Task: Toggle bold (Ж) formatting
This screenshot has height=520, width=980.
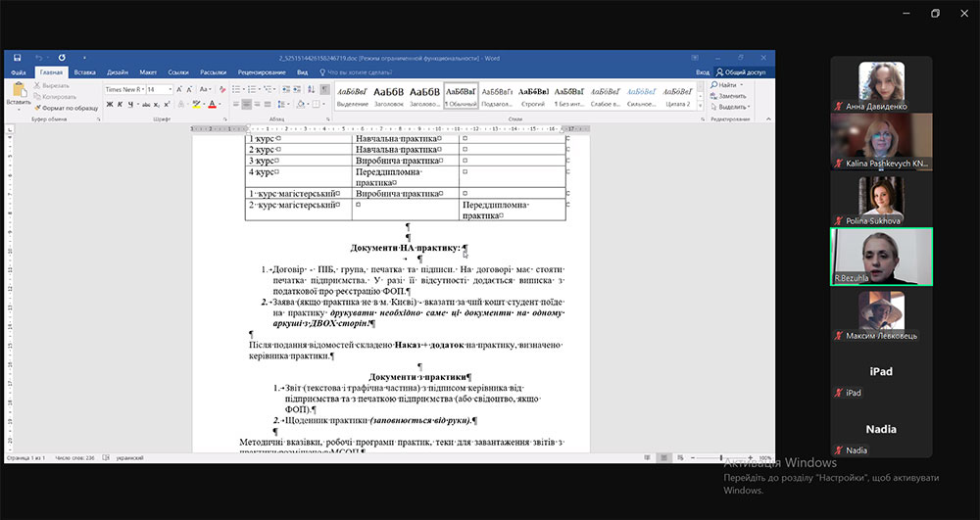Action: coord(110,104)
